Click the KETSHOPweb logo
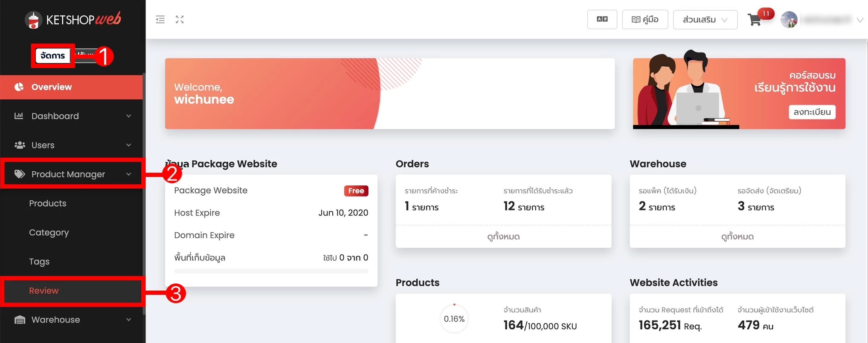868x343 pixels. point(73,19)
